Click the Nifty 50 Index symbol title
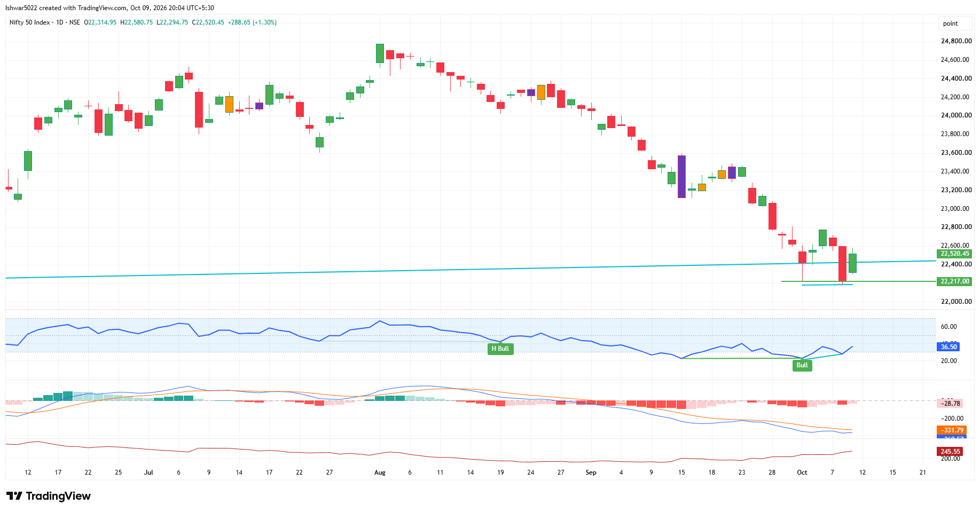Viewport: 980px width, 512px height. [x=30, y=22]
